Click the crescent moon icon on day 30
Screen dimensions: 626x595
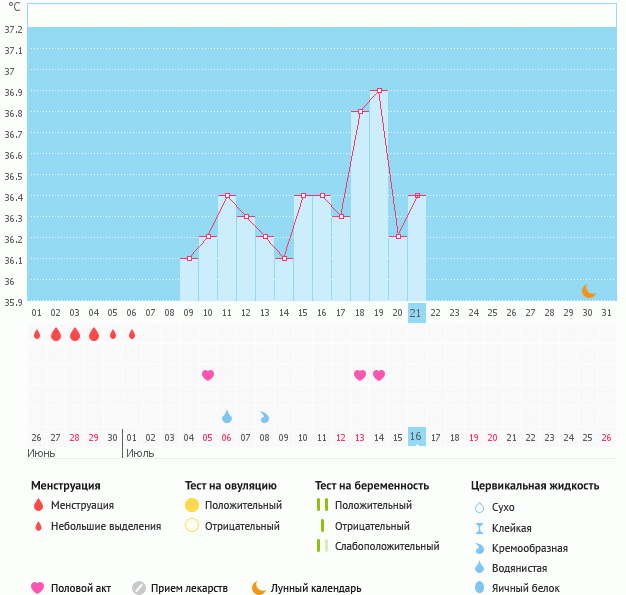pos(589,291)
